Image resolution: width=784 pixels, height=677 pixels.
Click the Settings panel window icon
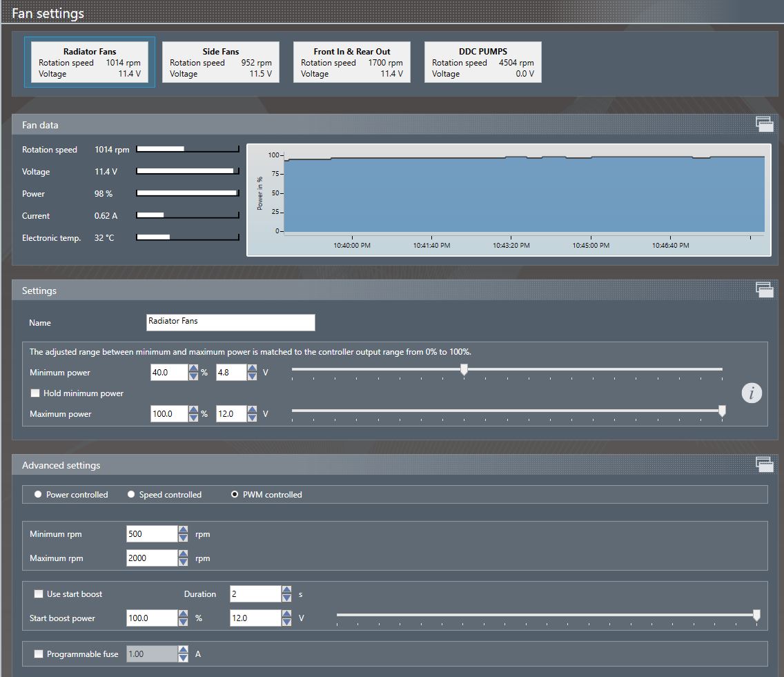coord(764,290)
